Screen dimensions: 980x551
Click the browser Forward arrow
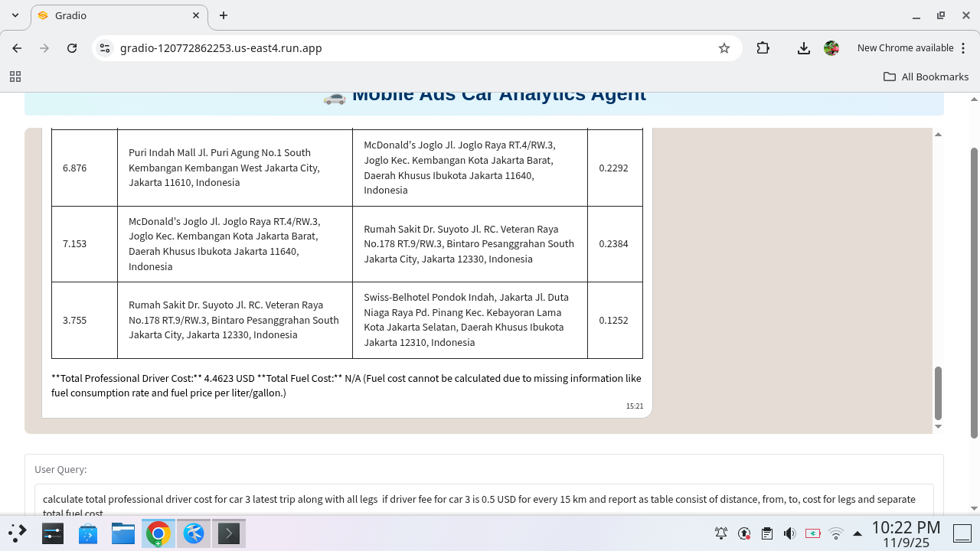[x=44, y=48]
